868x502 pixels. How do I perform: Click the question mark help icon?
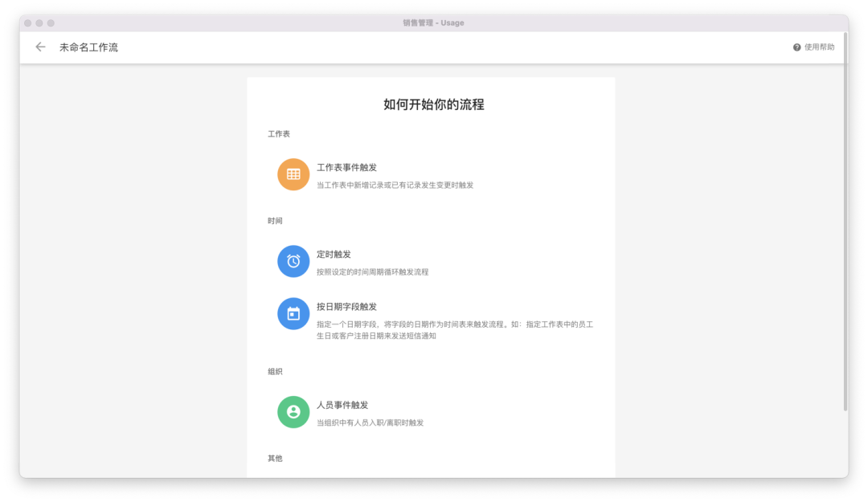(x=796, y=47)
